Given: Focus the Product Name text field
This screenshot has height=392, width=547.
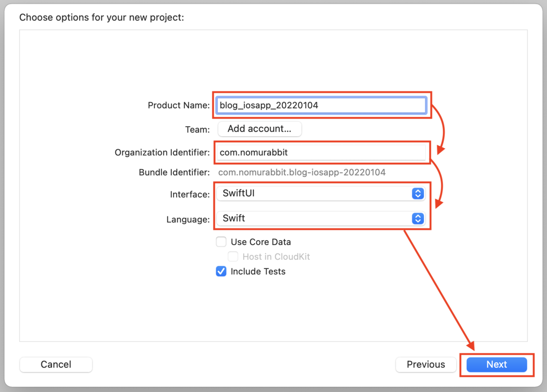Looking at the screenshot, I should 321,105.
